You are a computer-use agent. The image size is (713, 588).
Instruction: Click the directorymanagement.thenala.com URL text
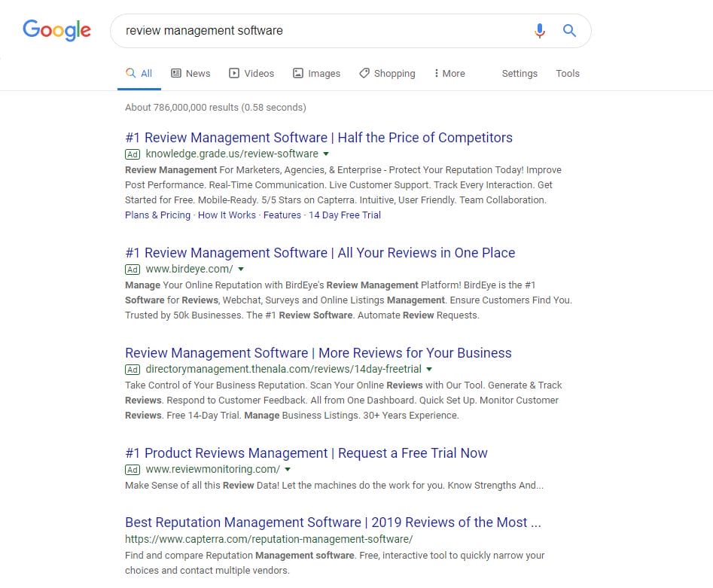click(283, 369)
